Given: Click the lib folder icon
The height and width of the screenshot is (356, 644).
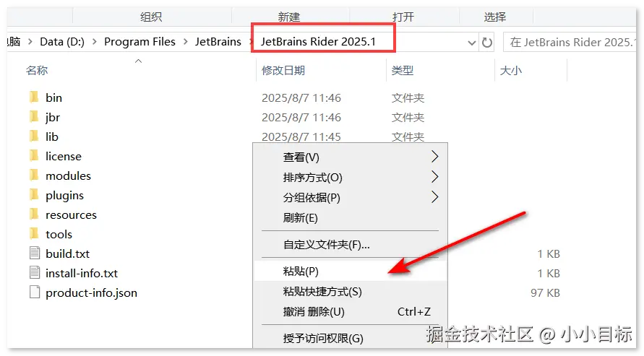Looking at the screenshot, I should [x=34, y=136].
